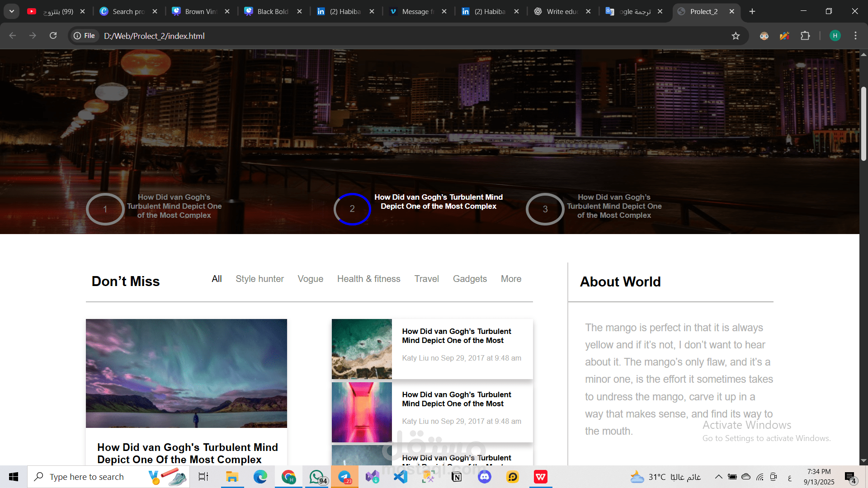Select the Vogue filter
This screenshot has height=488, width=868.
[x=310, y=279]
